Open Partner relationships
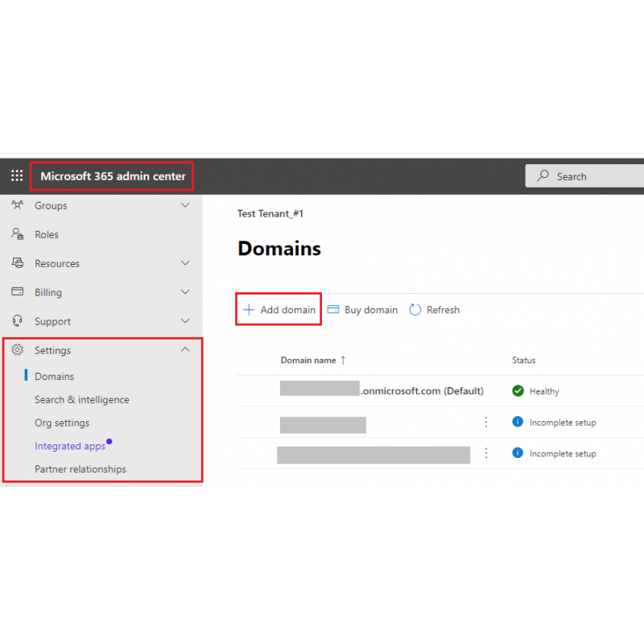Screen dimensions: 644x644 coord(80,469)
